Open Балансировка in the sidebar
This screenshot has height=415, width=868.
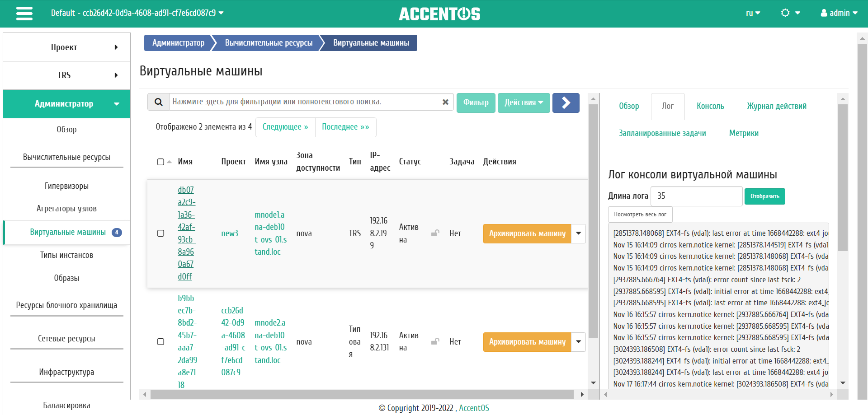pos(66,406)
